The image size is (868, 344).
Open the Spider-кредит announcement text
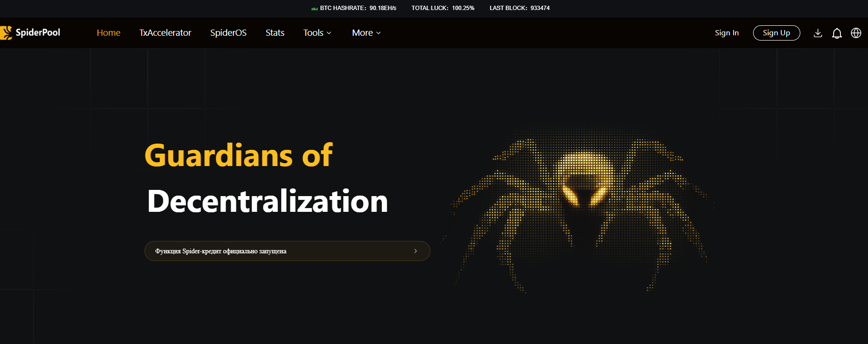[x=221, y=251]
